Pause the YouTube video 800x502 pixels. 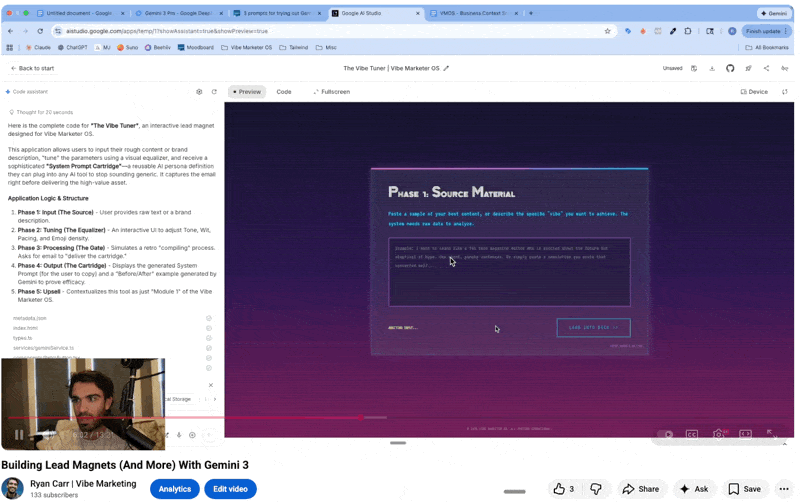pos(19,435)
